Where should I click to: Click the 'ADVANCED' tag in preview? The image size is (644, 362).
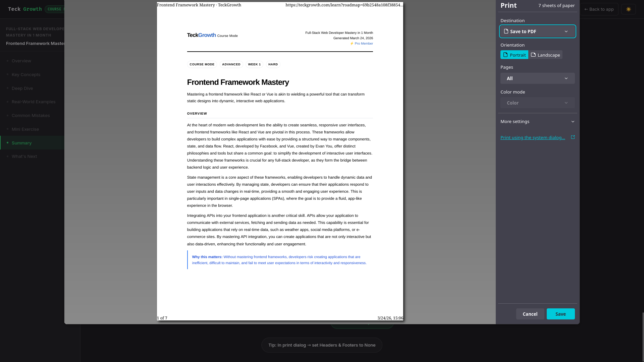point(231,64)
